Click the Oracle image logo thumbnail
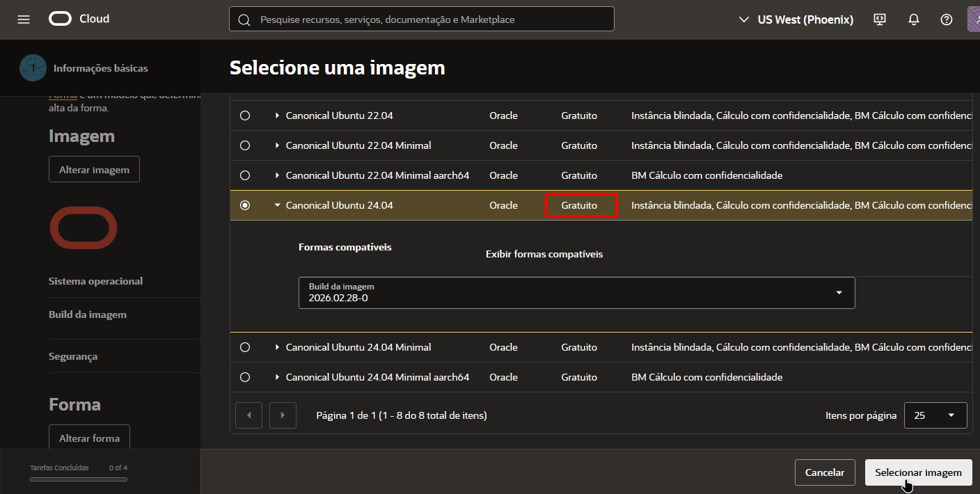This screenshot has width=980, height=494. click(x=84, y=228)
